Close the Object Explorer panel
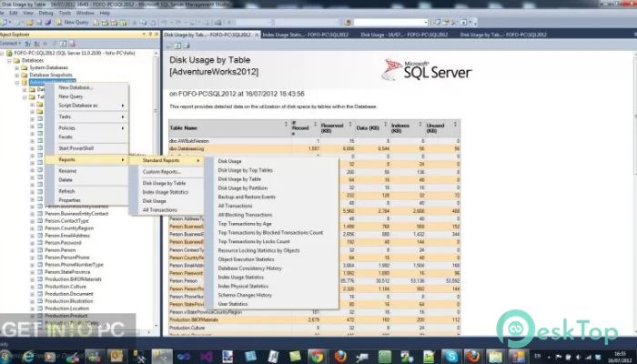The image size is (637, 364). 157,35
